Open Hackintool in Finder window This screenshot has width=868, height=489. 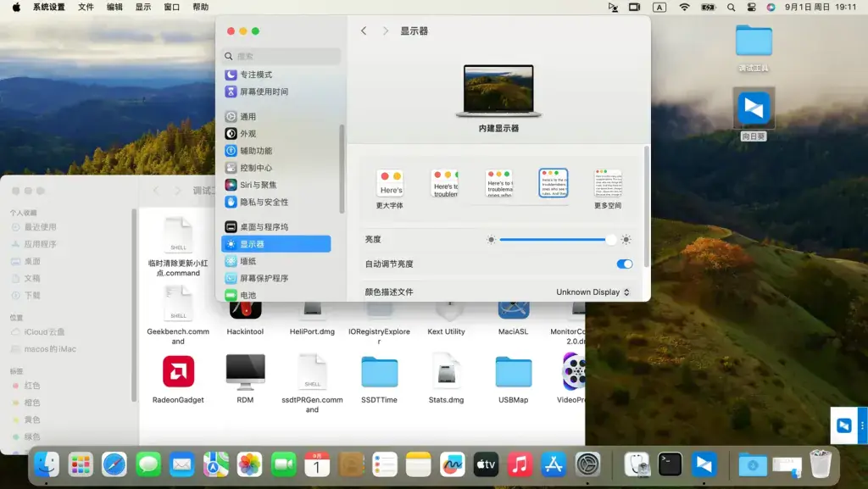(245, 320)
